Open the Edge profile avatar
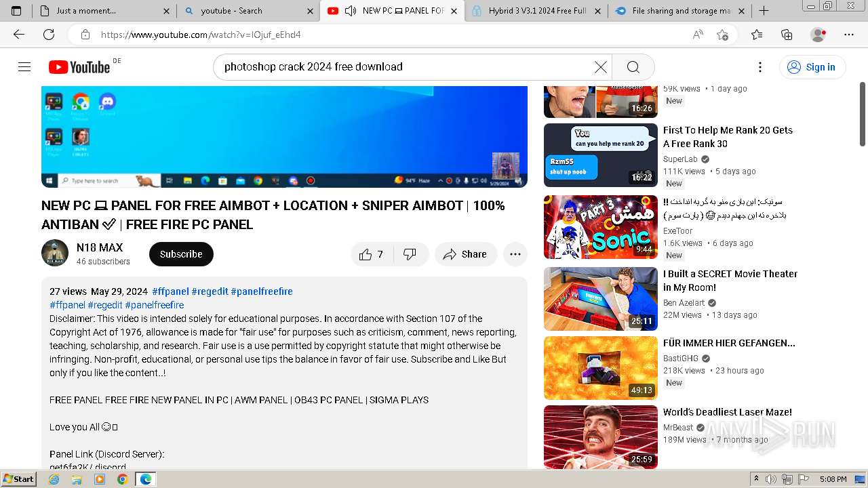This screenshot has width=868, height=488. click(x=818, y=35)
